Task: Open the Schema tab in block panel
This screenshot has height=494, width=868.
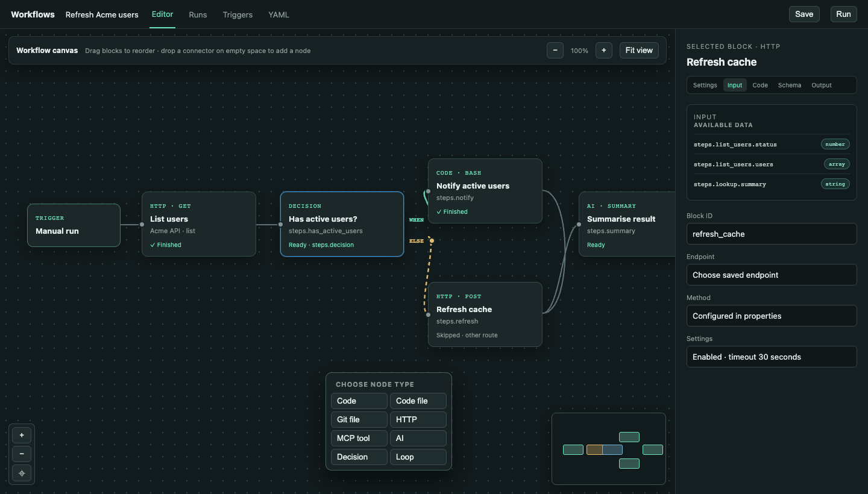Action: pyautogui.click(x=790, y=85)
